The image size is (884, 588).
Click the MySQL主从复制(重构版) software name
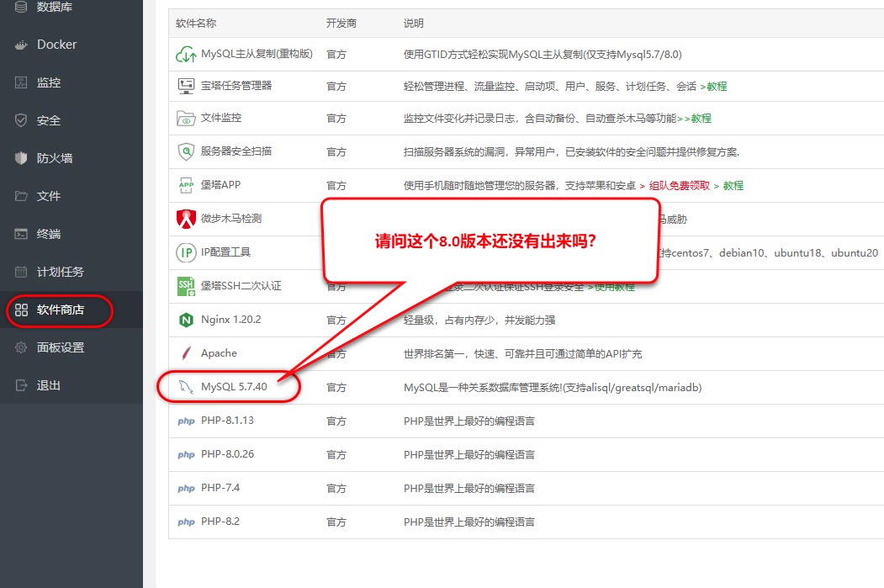click(x=257, y=54)
